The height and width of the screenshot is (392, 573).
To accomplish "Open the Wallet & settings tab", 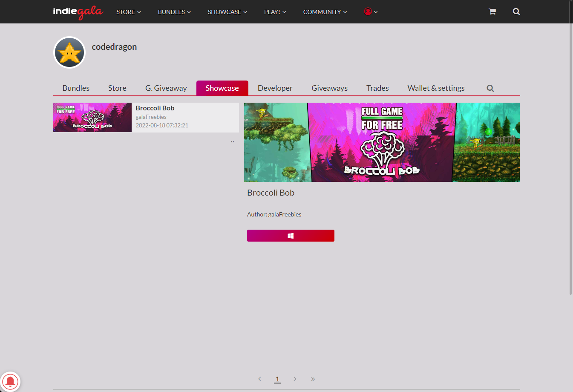I will (x=436, y=88).
